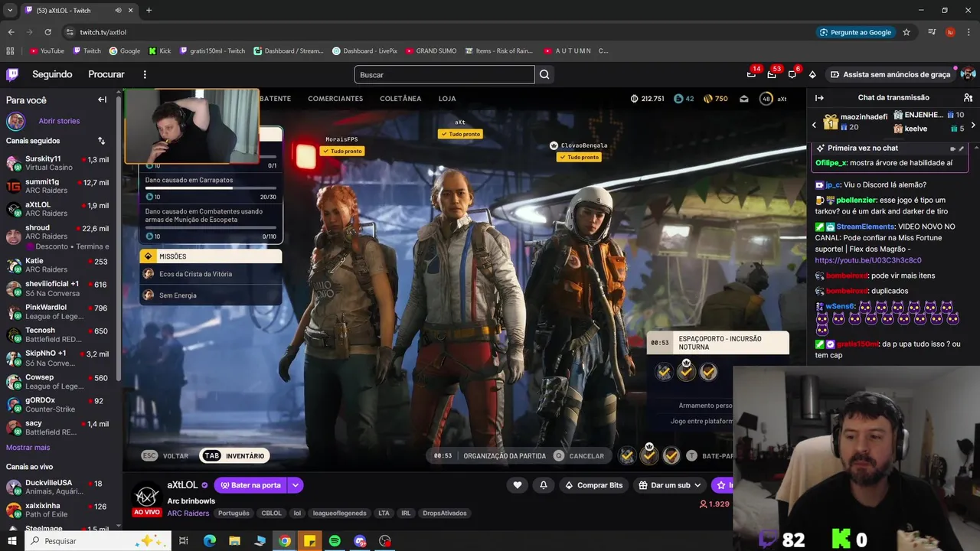Switch to Seguindo tab
Screen dimensions: 980x551
pos(52,74)
